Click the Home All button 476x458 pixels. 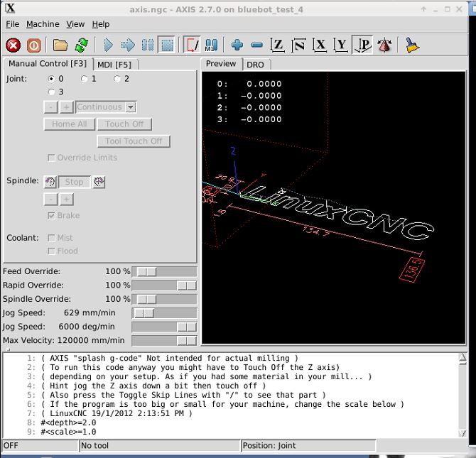70,124
